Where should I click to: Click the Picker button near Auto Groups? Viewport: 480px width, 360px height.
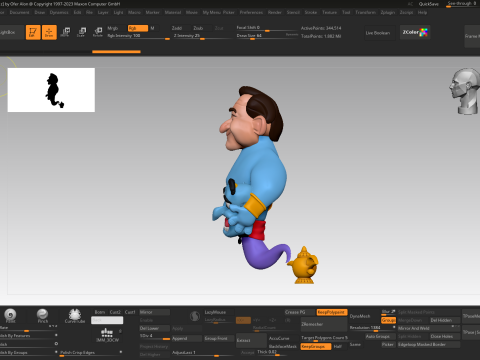388,344
